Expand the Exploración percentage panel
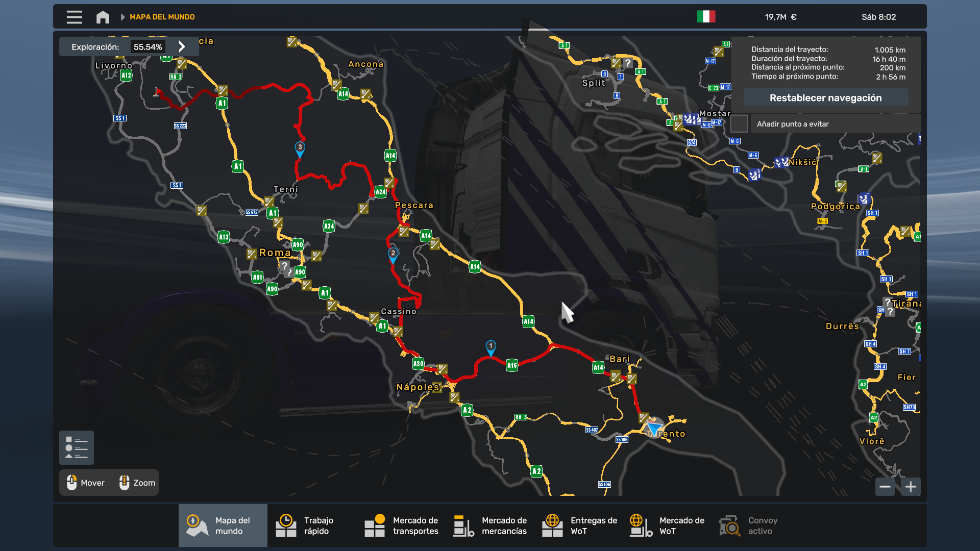This screenshot has width=980, height=551. (181, 47)
